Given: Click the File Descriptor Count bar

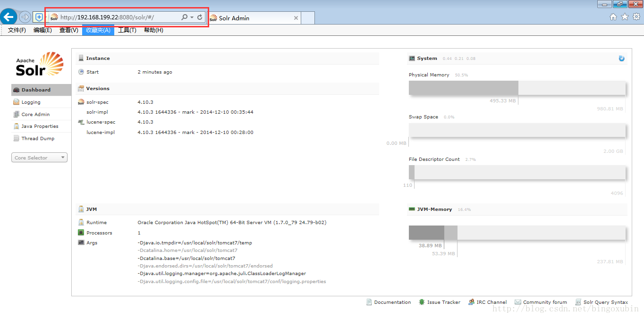Looking at the screenshot, I should pos(517,173).
